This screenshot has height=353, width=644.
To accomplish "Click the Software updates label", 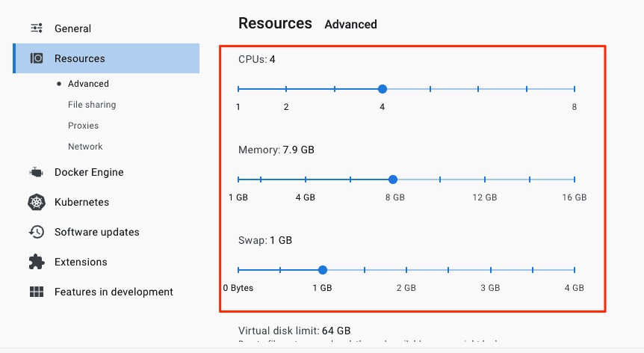I will coord(96,232).
